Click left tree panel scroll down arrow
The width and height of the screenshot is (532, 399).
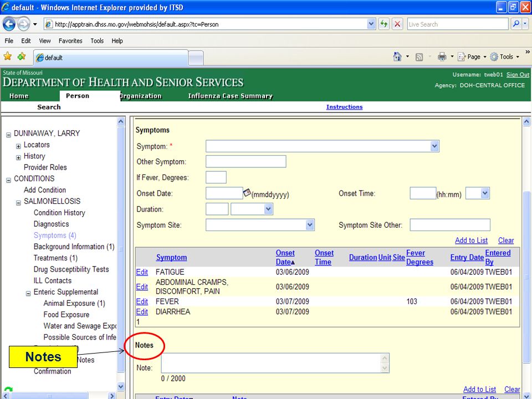click(121, 386)
